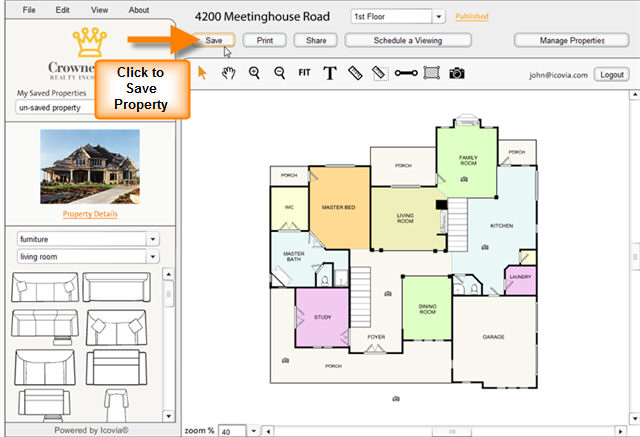640x437 pixels.
Task: Select the rectangle room tool
Action: point(431,73)
